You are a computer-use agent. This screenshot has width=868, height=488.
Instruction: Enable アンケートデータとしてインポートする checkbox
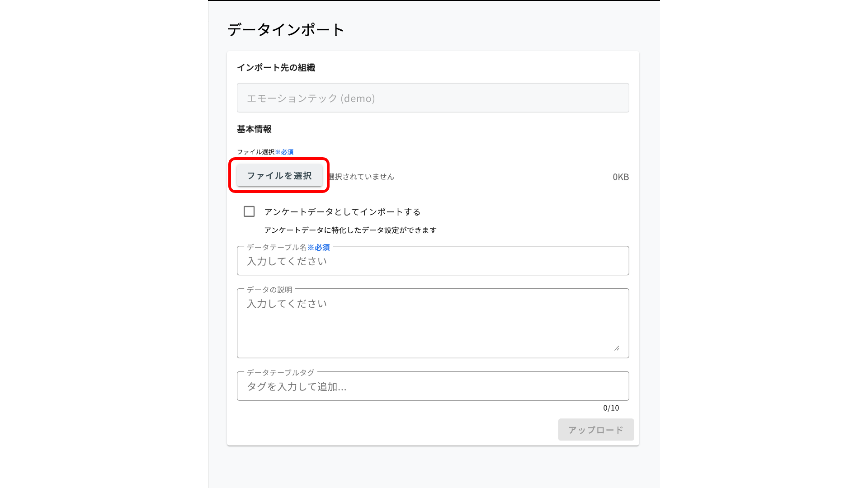click(249, 211)
